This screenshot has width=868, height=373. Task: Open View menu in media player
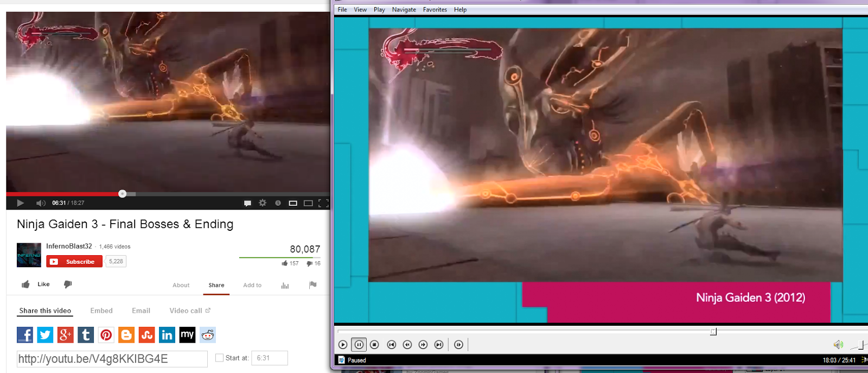(x=360, y=10)
